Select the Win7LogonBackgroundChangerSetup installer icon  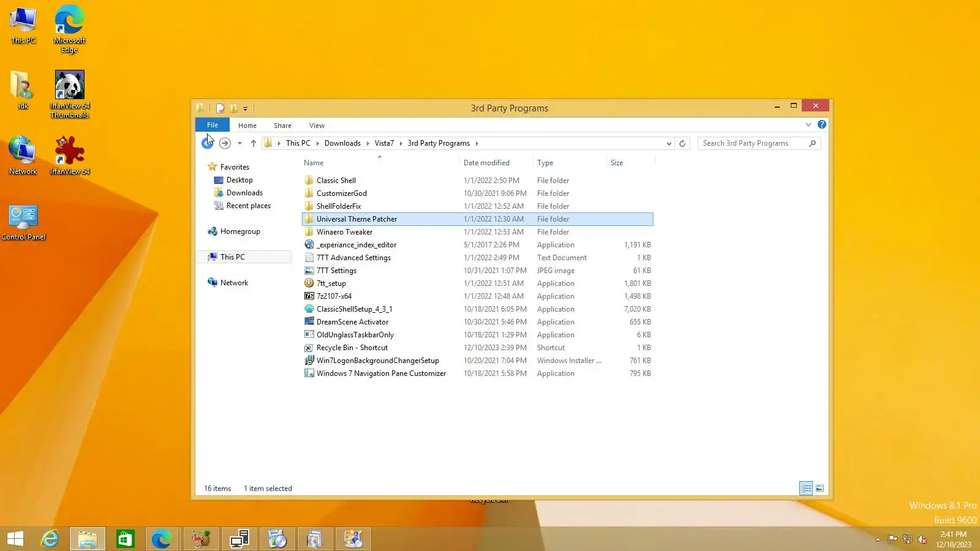(309, 361)
